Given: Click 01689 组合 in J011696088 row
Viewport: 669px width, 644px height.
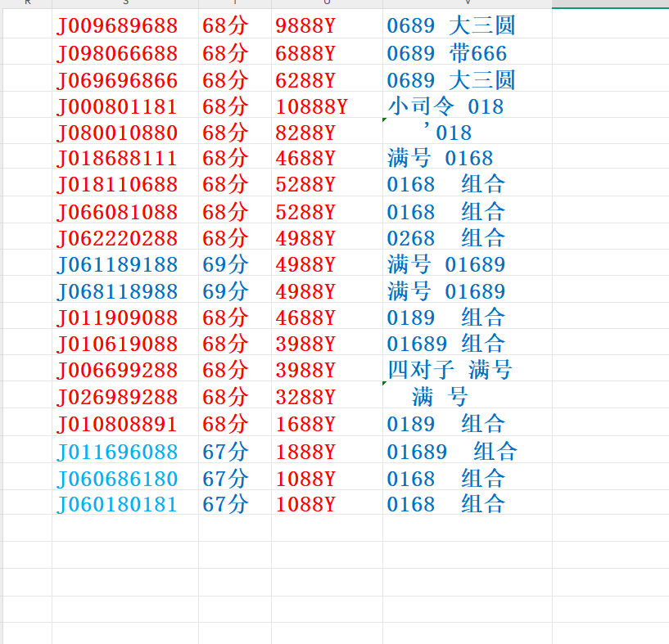Looking at the screenshot, I should [468, 449].
